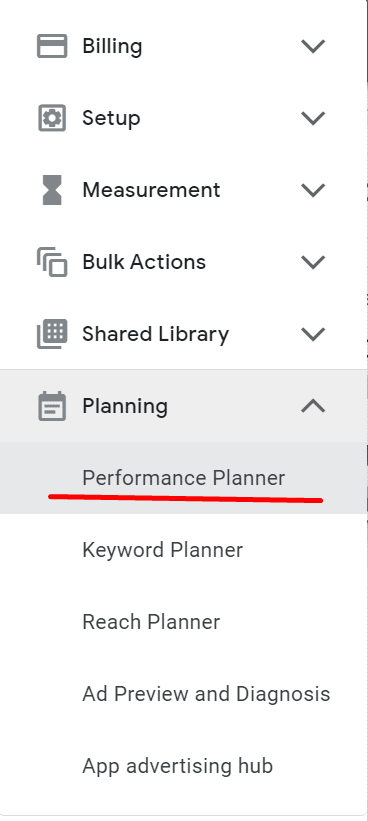
Task: Open App advertising hub
Action: (183, 765)
